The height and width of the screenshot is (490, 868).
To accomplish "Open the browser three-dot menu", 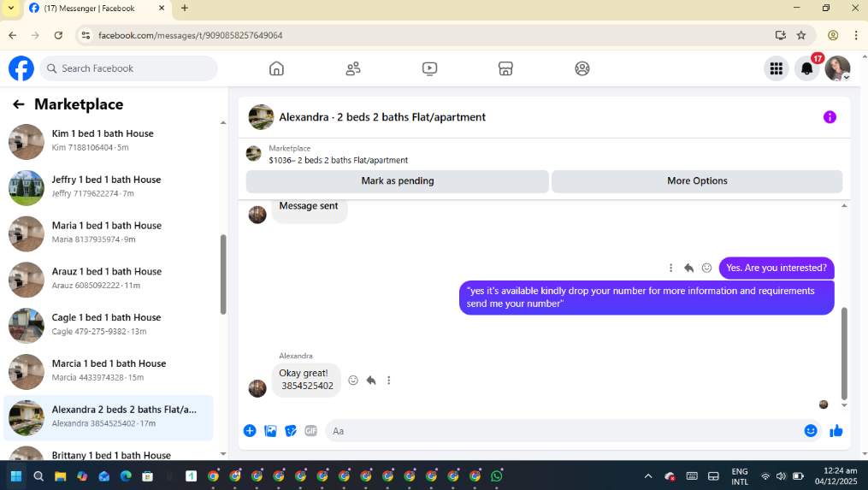I will [x=856, y=35].
